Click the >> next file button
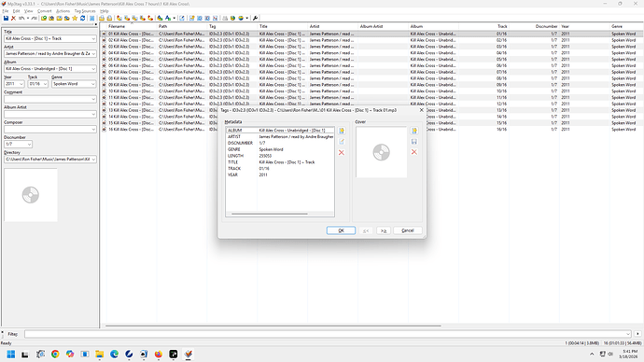Image resolution: width=644 pixels, height=362 pixels. (x=384, y=230)
